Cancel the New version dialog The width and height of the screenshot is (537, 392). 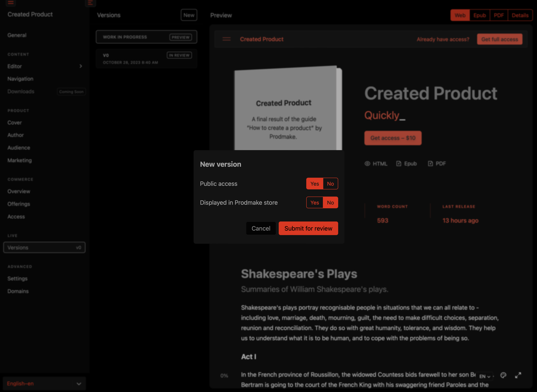[x=261, y=228]
